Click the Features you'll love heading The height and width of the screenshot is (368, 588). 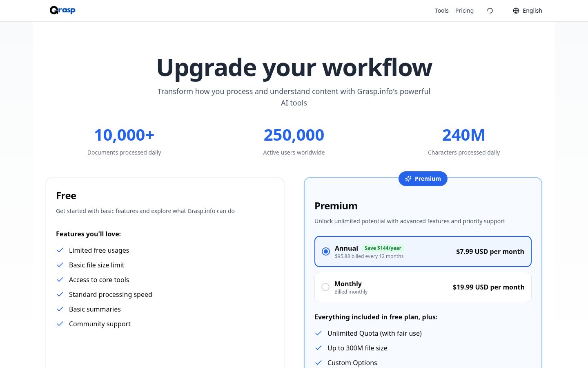point(88,234)
